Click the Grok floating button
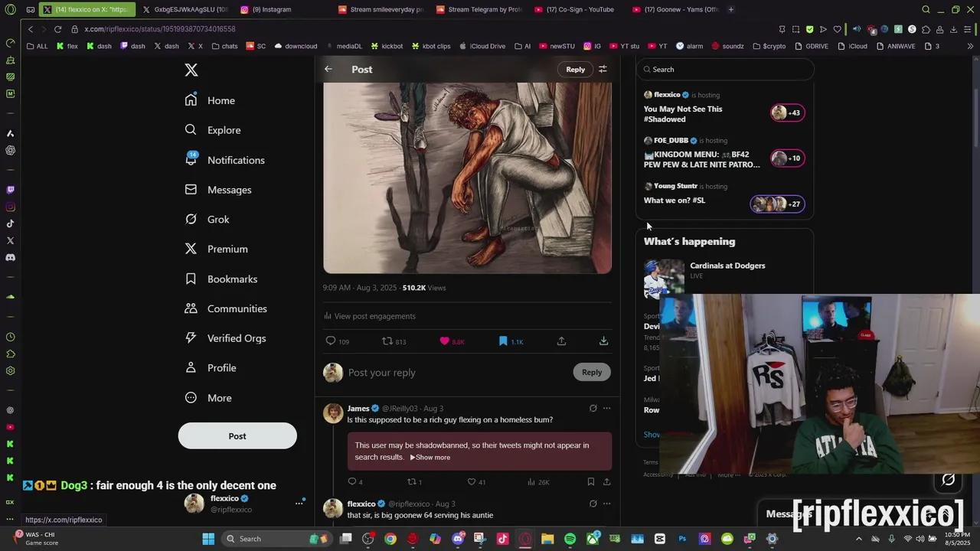 tap(949, 480)
